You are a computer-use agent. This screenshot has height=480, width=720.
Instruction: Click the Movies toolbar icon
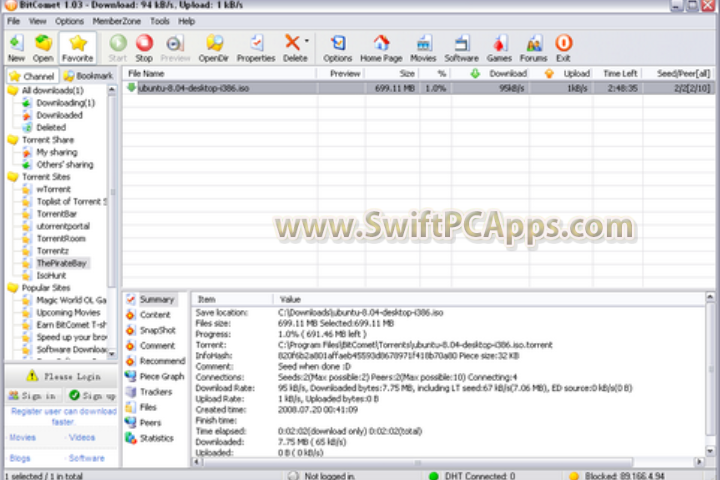tap(423, 48)
